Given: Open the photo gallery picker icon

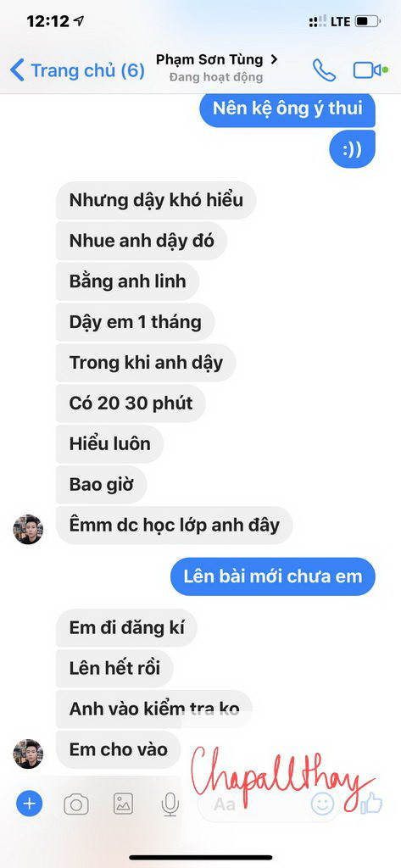Looking at the screenshot, I should (124, 804).
